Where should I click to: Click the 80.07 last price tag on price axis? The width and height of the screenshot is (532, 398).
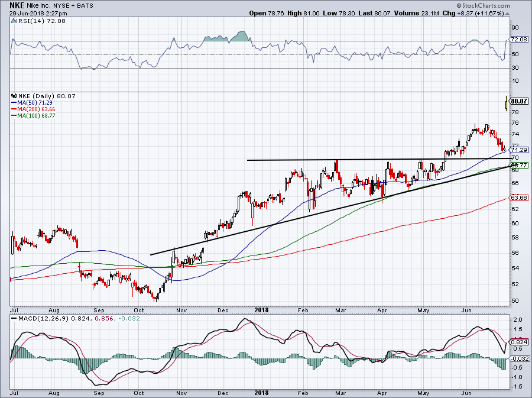coord(520,101)
